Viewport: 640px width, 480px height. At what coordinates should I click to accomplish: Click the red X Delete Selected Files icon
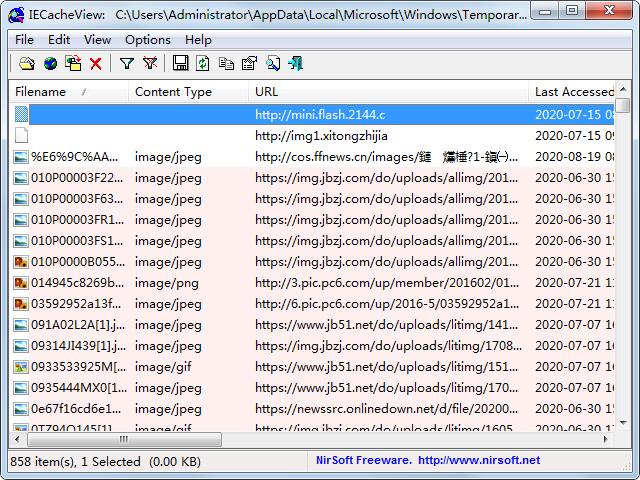point(96,64)
